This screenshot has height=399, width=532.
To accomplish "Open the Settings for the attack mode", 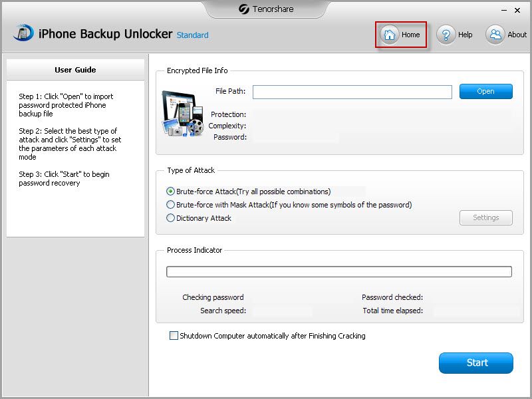I will pyautogui.click(x=485, y=217).
